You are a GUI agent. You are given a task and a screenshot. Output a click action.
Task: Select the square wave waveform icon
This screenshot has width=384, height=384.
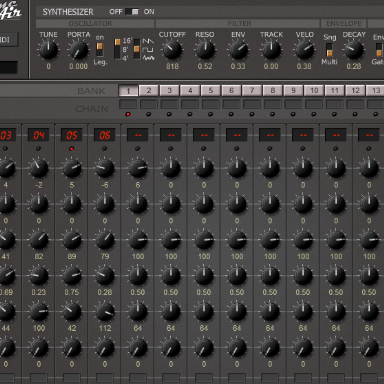point(148,49)
